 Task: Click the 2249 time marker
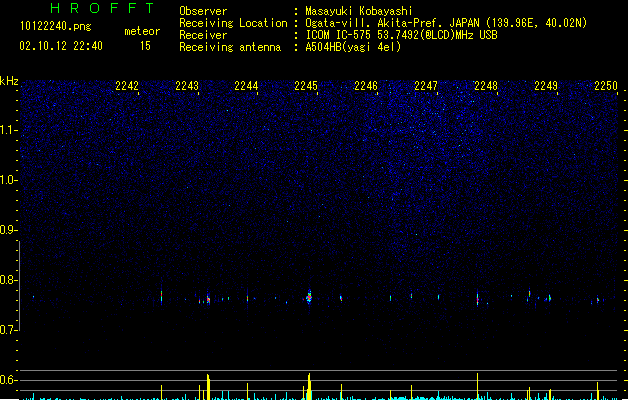(x=546, y=86)
